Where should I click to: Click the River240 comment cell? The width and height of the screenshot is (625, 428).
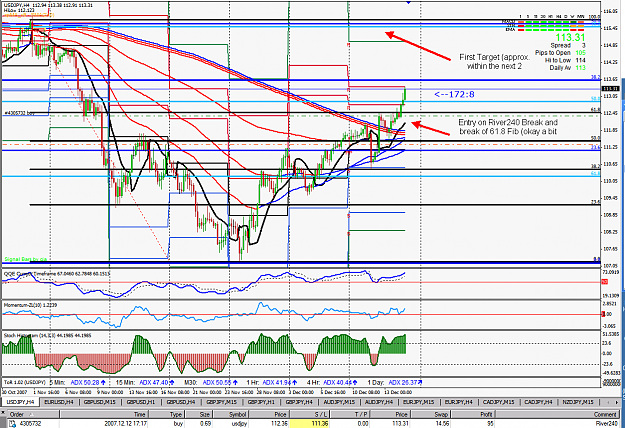[606, 424]
